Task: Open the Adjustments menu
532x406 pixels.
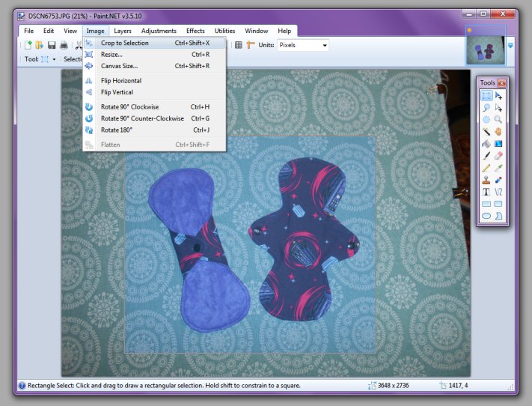Action: point(159,31)
